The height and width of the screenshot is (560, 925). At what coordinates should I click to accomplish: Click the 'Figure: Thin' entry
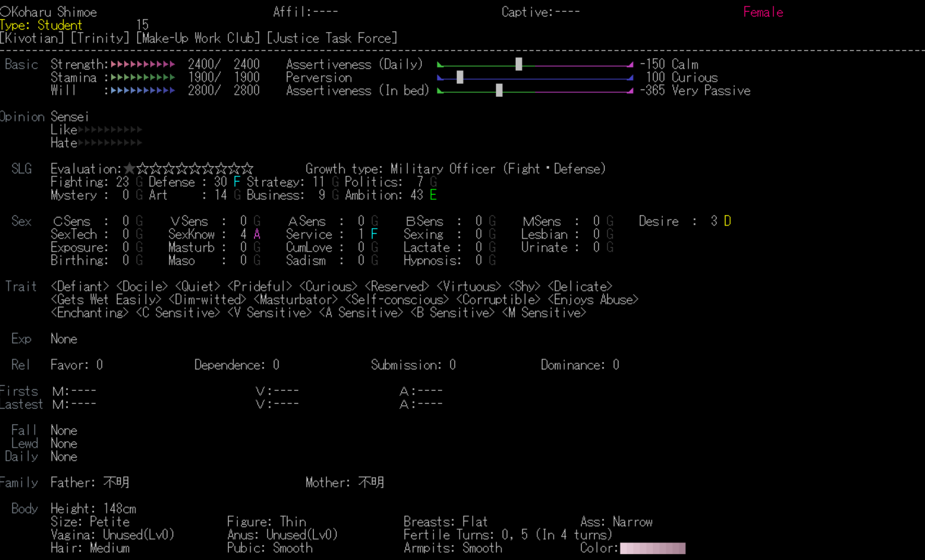[266, 522]
